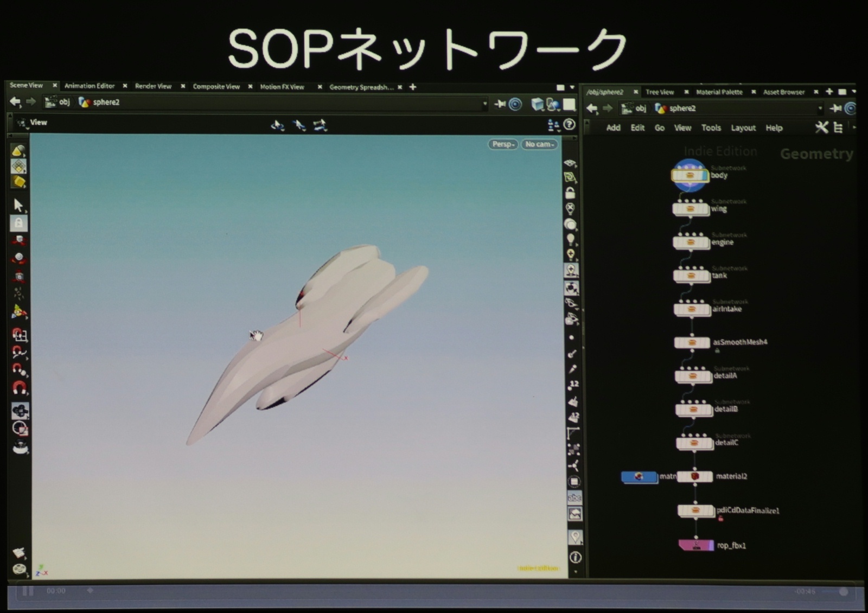Go back in the Scene View path history
This screenshot has height=613, width=868.
coord(15,101)
